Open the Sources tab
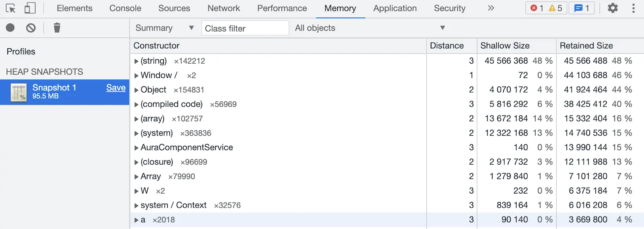The image size is (644, 229). (x=174, y=8)
